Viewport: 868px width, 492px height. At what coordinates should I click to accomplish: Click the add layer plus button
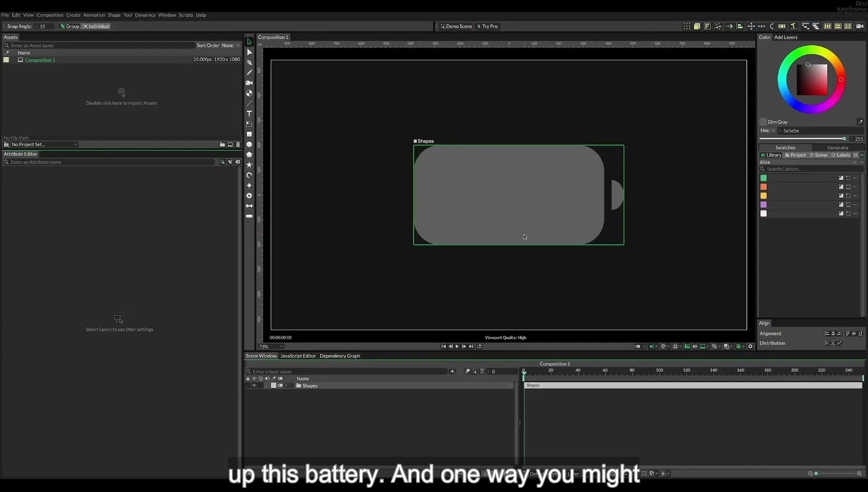[x=452, y=371]
